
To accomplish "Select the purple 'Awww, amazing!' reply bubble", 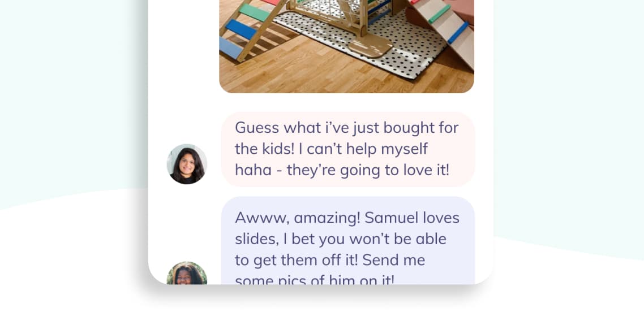I will (348, 240).
